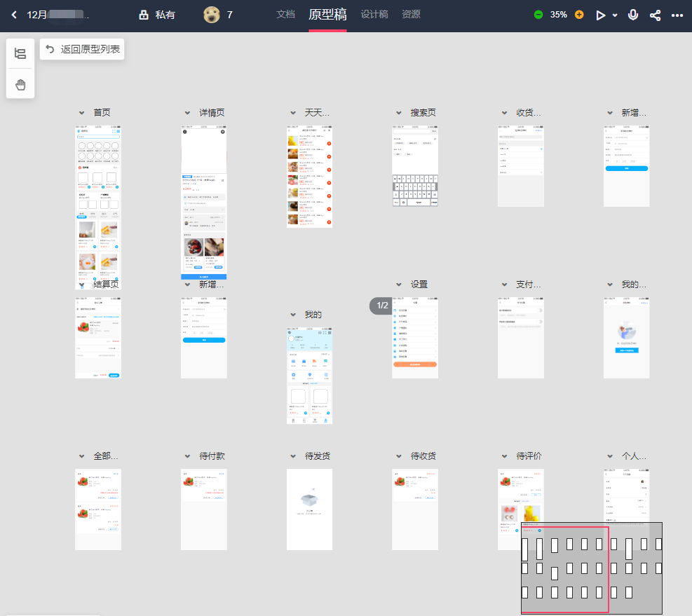
Task: Click the 待评价 artboard label
Action: 529,456
